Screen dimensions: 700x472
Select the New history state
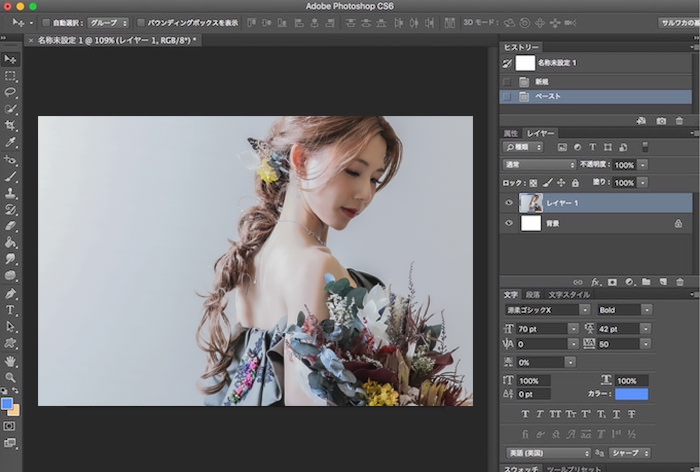tap(596, 82)
